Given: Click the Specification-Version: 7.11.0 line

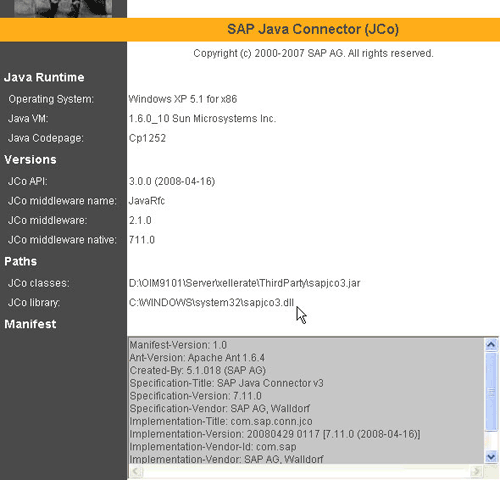Looking at the screenshot, I should [195, 396].
